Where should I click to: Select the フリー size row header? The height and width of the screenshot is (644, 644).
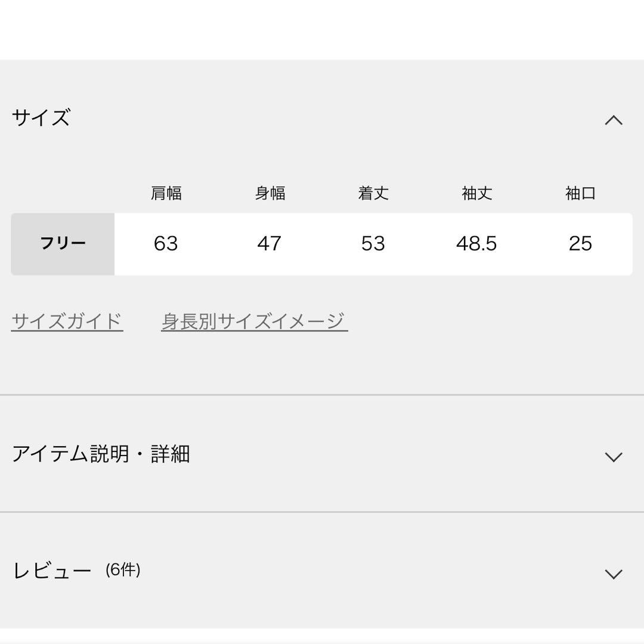tap(61, 243)
